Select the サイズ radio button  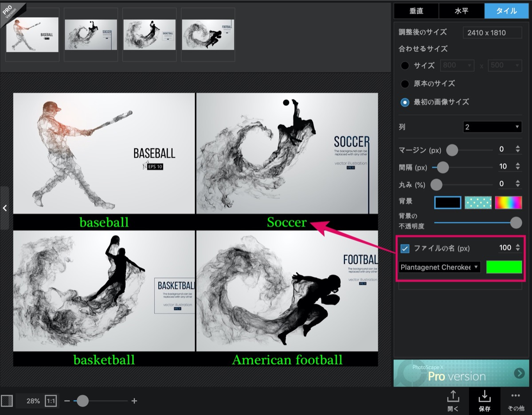[405, 66]
